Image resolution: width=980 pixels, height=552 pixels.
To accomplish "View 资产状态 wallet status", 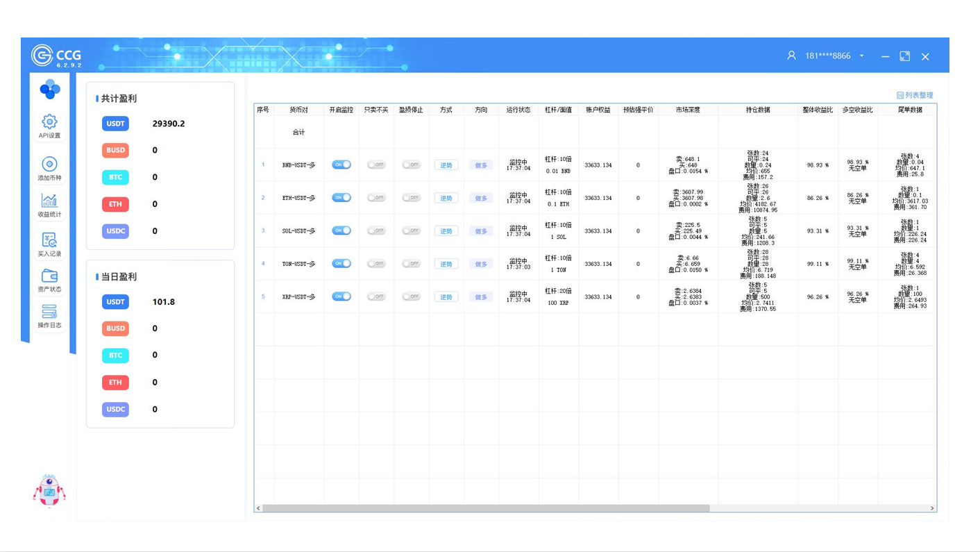I will 49,279.
